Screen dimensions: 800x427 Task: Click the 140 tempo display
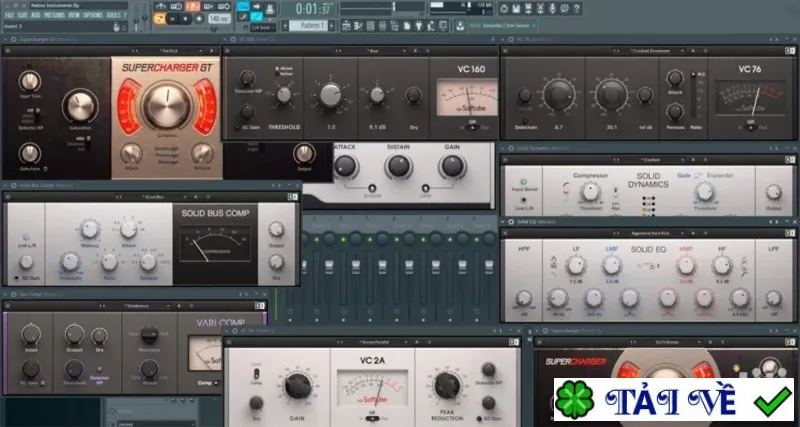(219, 18)
